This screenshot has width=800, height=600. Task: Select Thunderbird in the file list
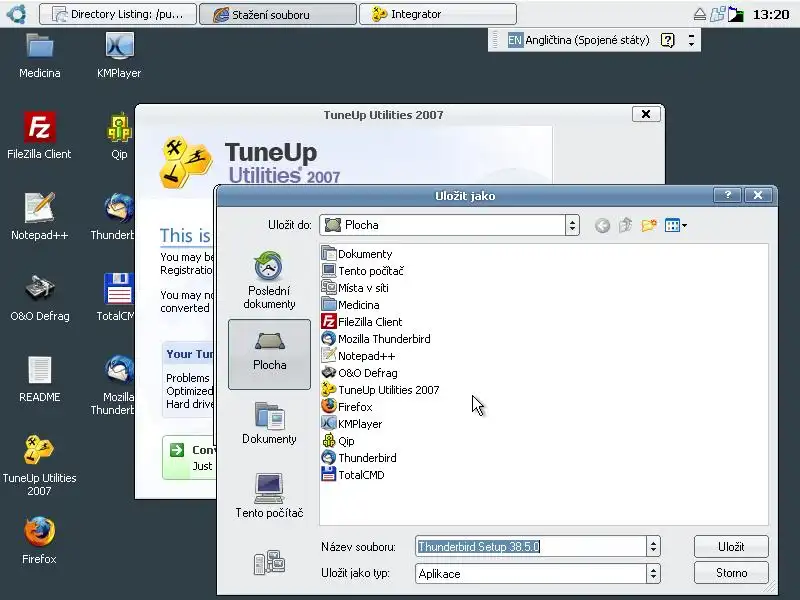(359, 458)
